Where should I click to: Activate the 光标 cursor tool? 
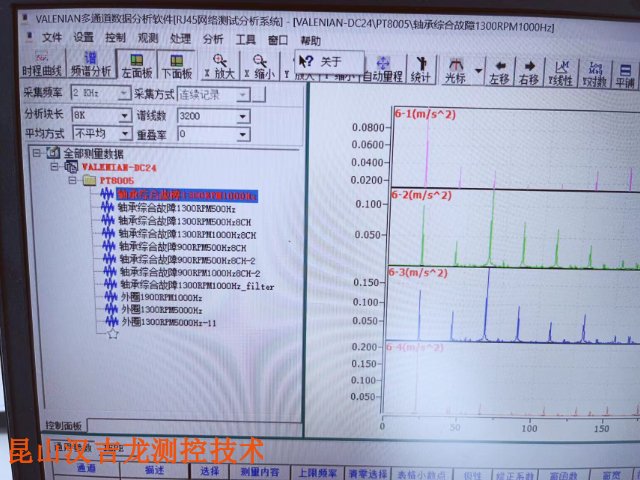coord(455,68)
